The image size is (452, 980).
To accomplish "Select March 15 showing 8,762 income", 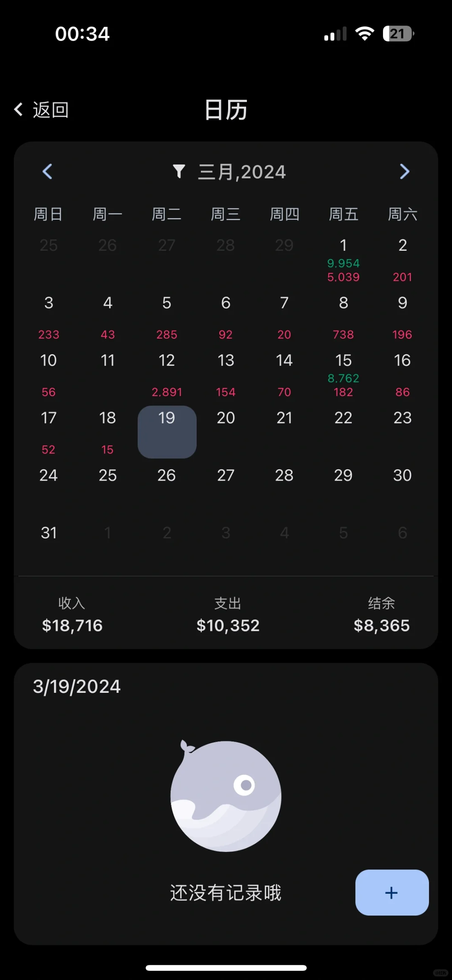I will pos(343,374).
